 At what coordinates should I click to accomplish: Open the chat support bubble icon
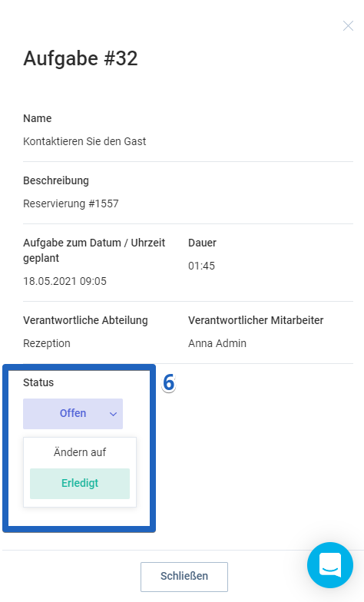pos(330,565)
